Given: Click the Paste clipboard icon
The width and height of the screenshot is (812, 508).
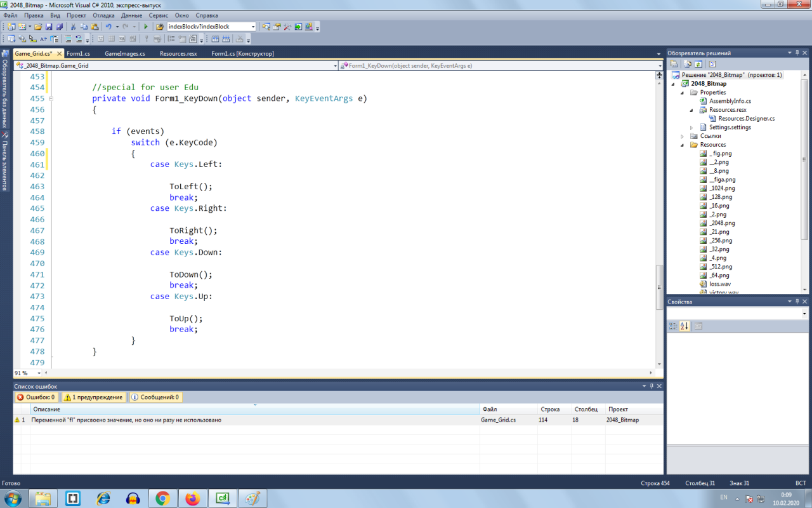Looking at the screenshot, I should (x=95, y=27).
